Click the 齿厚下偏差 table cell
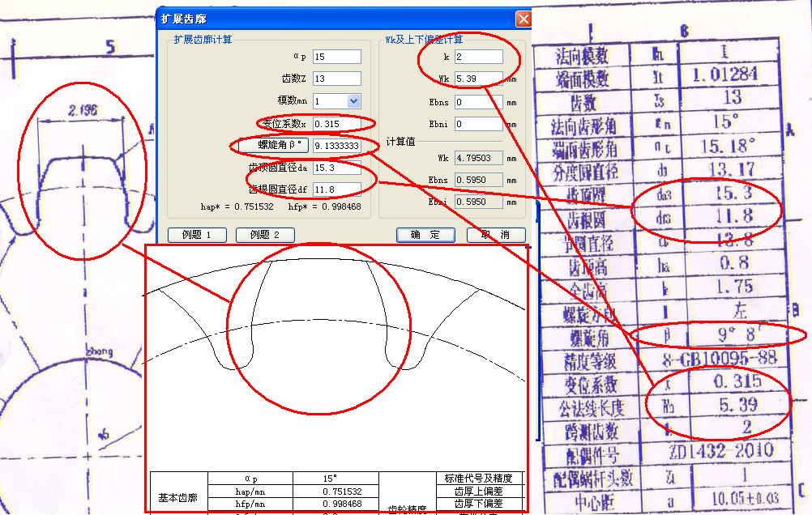This screenshot has height=515, width=812. coord(478,504)
